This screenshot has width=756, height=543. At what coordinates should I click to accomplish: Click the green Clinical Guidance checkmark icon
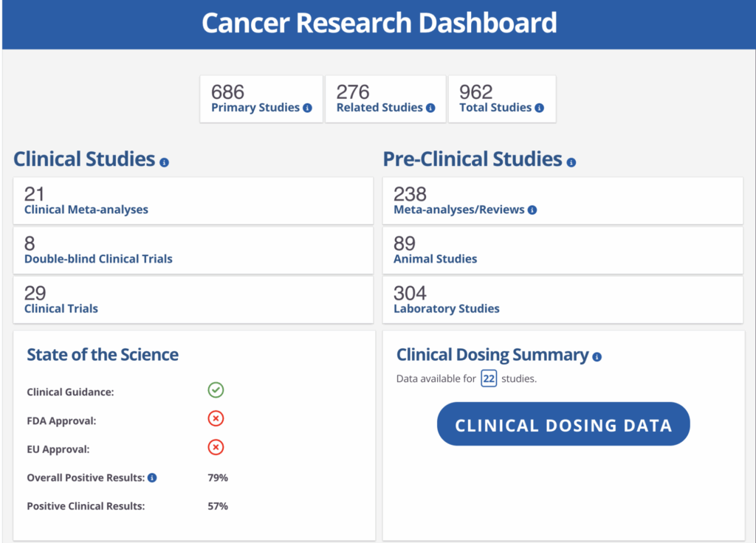216,390
